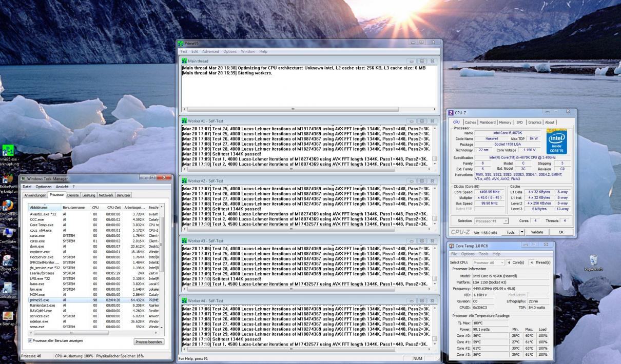The width and height of the screenshot is (621, 364).
Task: Open the Edit menu in Prime95
Action: pos(195,51)
